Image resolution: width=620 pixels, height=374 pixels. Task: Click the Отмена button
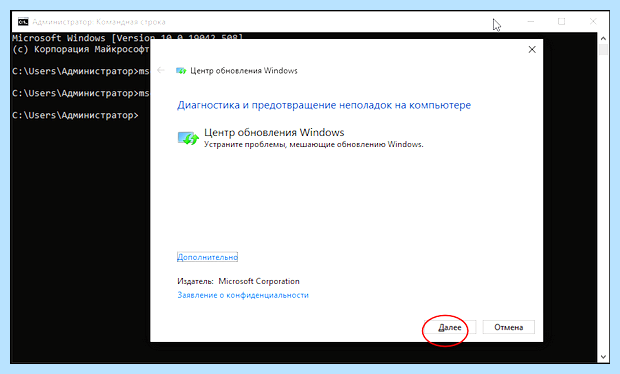[x=508, y=327]
